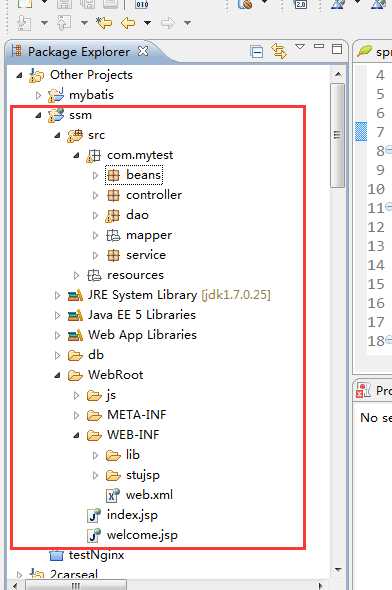Select the welcome.jsp file name
392x590 pixels.
[x=142, y=535]
